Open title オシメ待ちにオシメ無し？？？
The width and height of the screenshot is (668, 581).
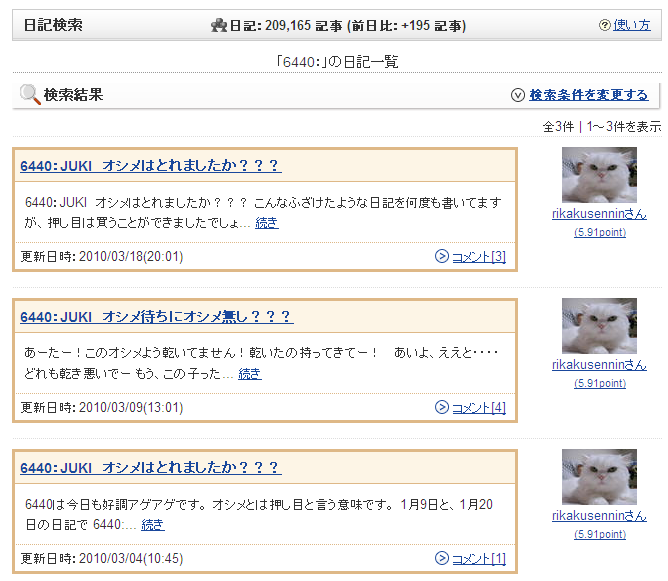[x=157, y=316]
